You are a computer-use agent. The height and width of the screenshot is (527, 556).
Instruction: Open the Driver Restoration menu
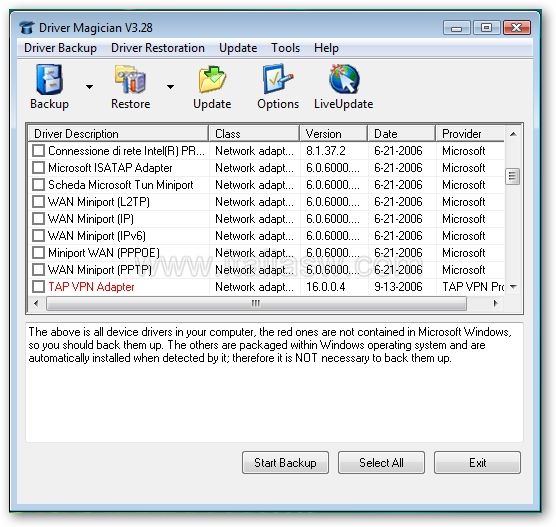[158, 48]
